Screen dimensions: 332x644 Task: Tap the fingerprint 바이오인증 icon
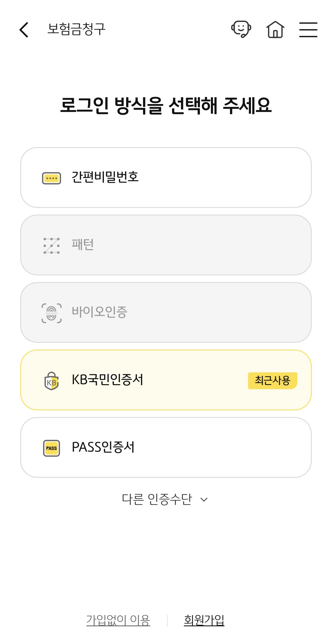pos(52,313)
